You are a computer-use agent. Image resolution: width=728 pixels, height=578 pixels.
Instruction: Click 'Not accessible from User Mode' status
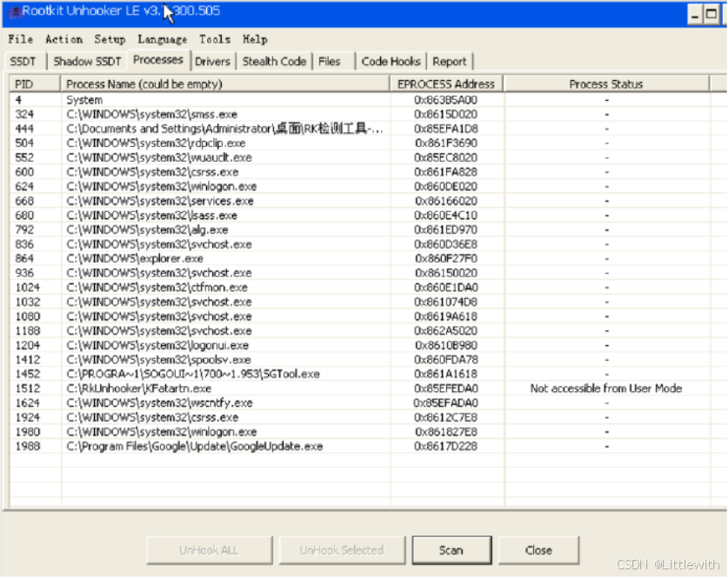coord(606,389)
